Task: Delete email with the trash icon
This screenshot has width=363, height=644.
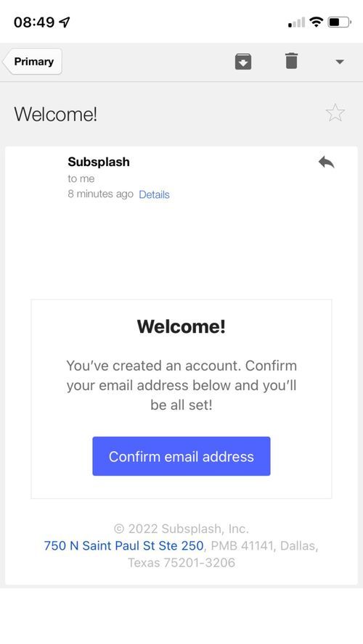Action: click(x=291, y=61)
